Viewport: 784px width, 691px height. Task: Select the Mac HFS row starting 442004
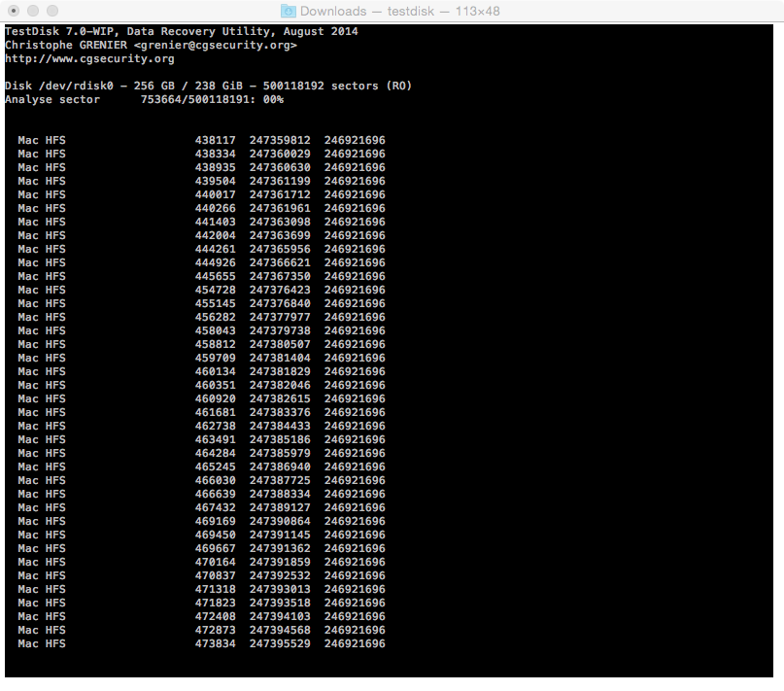(201, 235)
